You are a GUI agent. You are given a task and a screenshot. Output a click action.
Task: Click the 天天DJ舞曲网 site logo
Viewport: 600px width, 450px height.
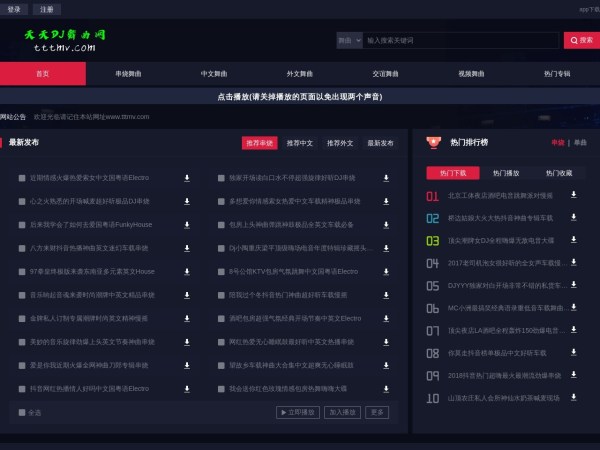(64, 40)
